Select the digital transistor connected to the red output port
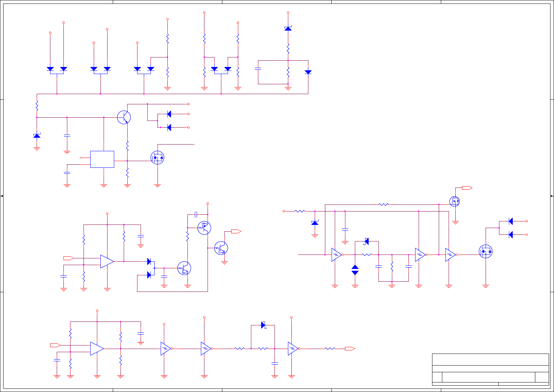Viewport: 554px width, 392px height. pyautogui.click(x=221, y=248)
